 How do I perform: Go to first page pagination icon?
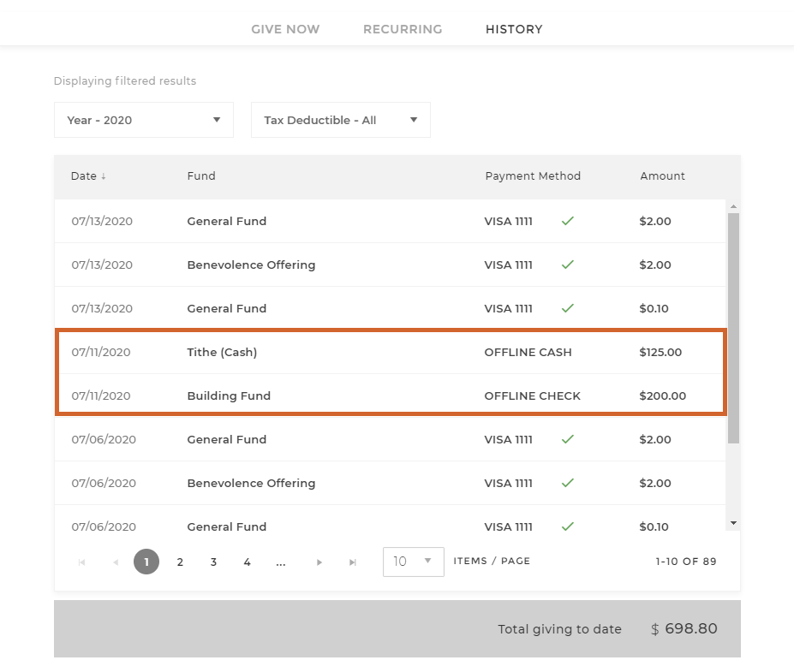[x=82, y=562]
